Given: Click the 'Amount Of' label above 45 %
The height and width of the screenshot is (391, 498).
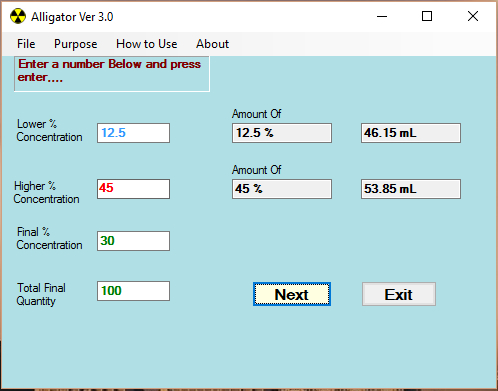Looking at the screenshot, I should (257, 170).
